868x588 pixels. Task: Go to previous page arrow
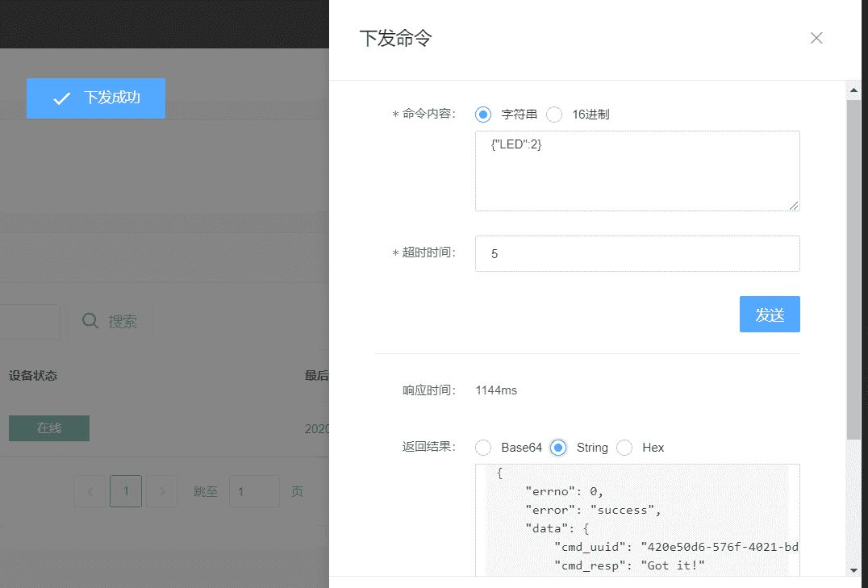point(90,491)
